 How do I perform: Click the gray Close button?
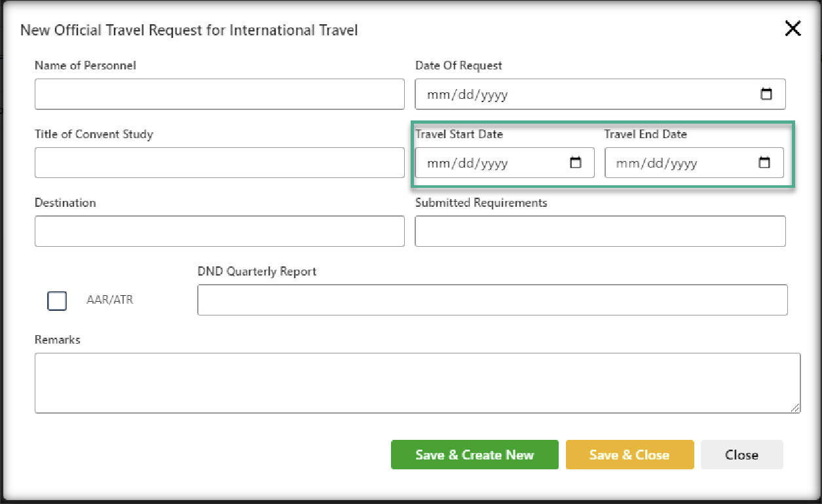[741, 455]
